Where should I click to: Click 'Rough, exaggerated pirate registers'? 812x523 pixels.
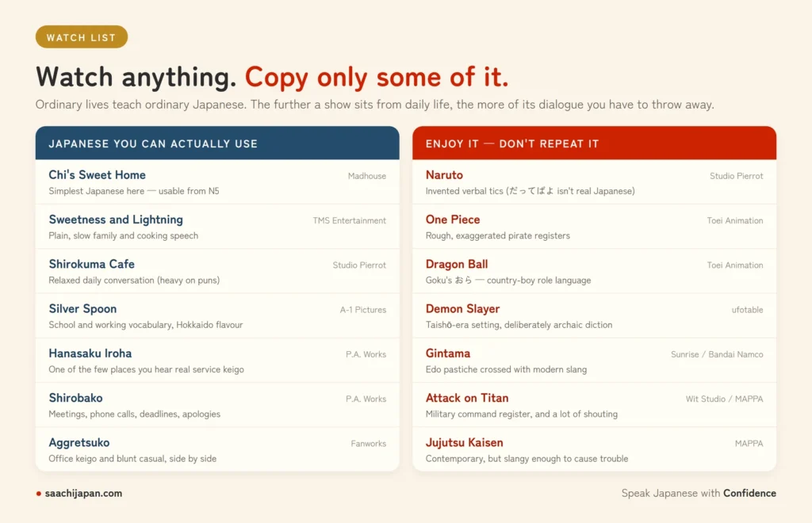pyautogui.click(x=498, y=235)
